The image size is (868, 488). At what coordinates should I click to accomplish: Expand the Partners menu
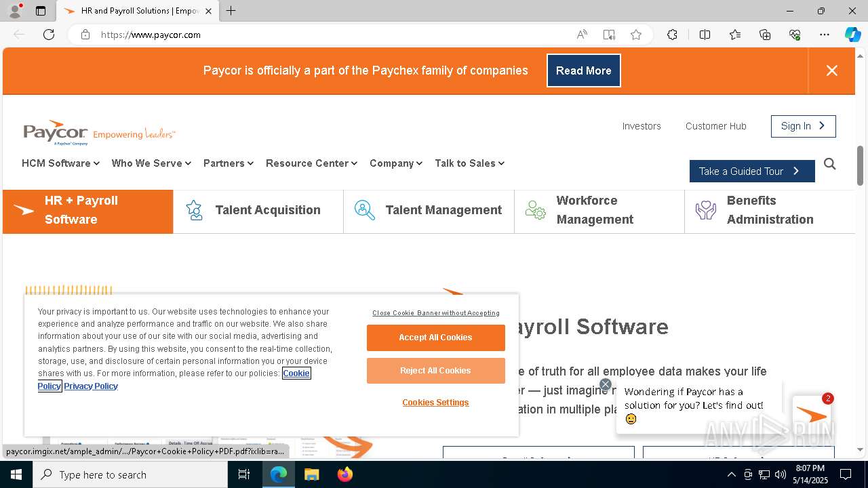click(229, 163)
